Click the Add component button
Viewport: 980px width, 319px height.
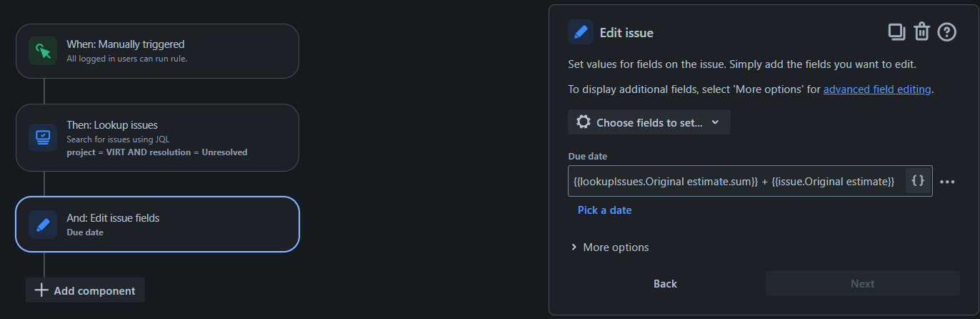[85, 290]
